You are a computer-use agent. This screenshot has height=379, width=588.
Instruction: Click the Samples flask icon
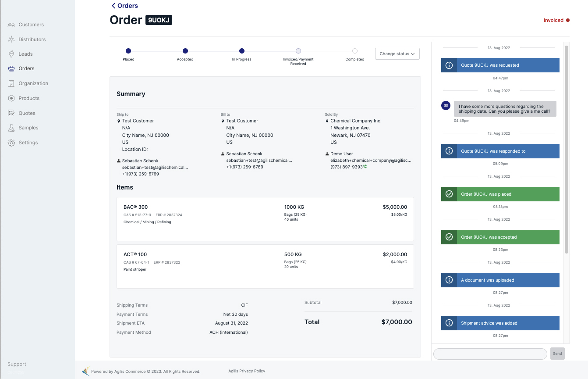pos(11,128)
